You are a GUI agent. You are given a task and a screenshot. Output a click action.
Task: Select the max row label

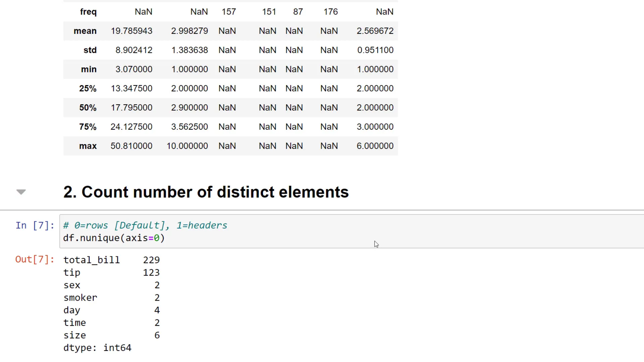(88, 146)
